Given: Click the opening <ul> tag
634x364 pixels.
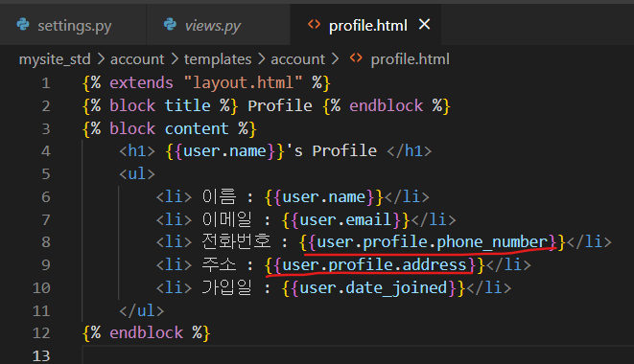Looking at the screenshot, I should (x=137, y=174).
